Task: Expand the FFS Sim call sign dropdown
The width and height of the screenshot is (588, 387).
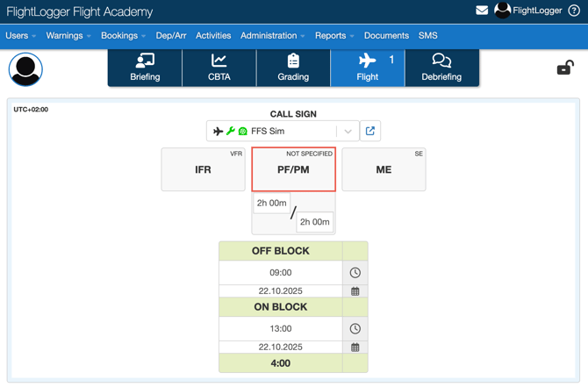Action: (348, 132)
